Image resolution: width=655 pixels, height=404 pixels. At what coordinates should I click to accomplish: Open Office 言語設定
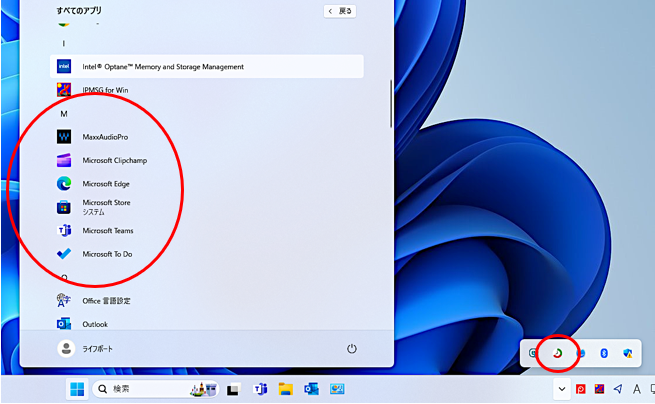(207, 300)
